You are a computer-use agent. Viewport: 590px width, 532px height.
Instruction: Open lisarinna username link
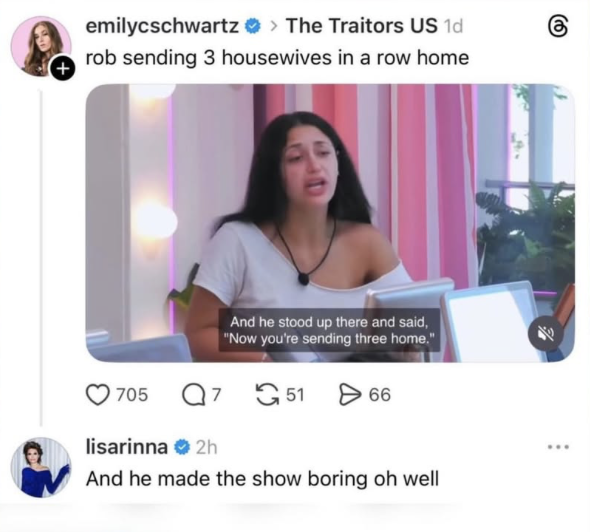(x=127, y=447)
